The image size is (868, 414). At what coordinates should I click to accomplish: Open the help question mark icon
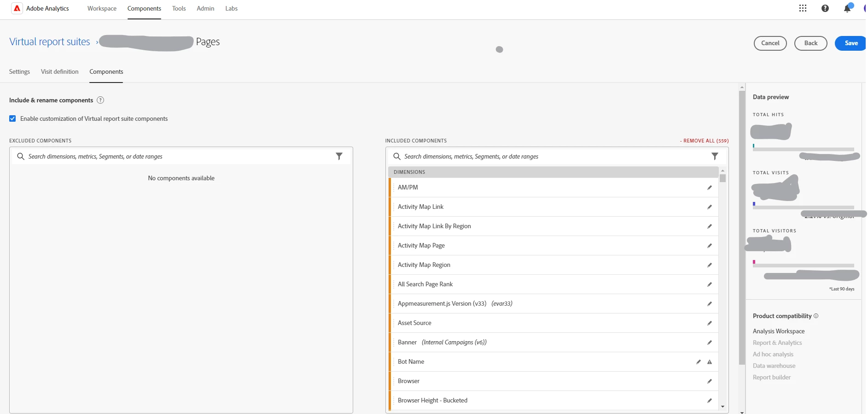[x=825, y=8]
